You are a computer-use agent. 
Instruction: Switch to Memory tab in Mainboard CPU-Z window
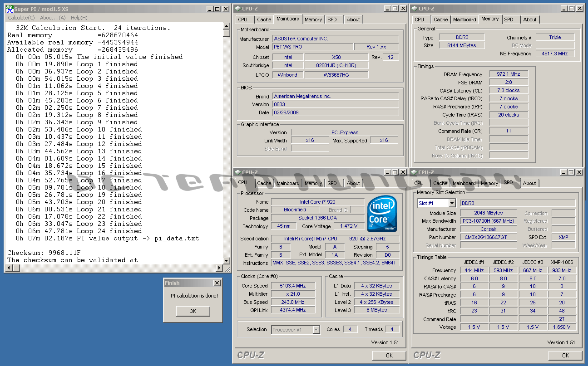coord(313,20)
